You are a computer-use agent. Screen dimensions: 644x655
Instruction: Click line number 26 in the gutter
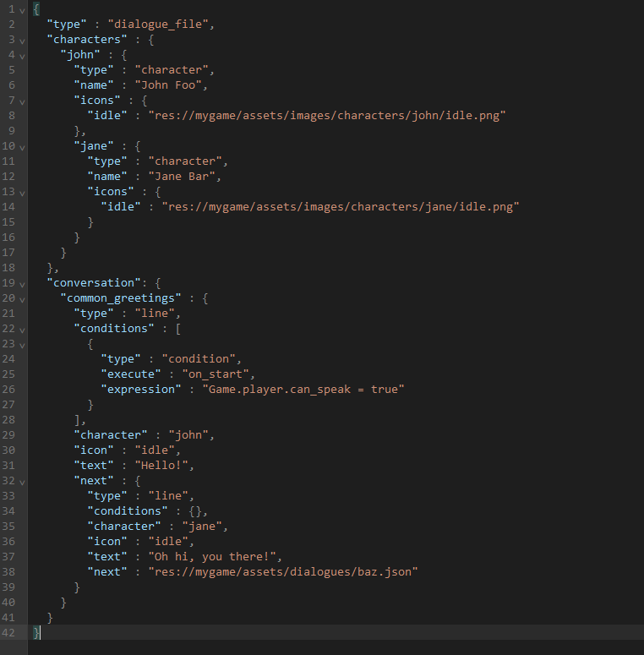click(x=8, y=390)
